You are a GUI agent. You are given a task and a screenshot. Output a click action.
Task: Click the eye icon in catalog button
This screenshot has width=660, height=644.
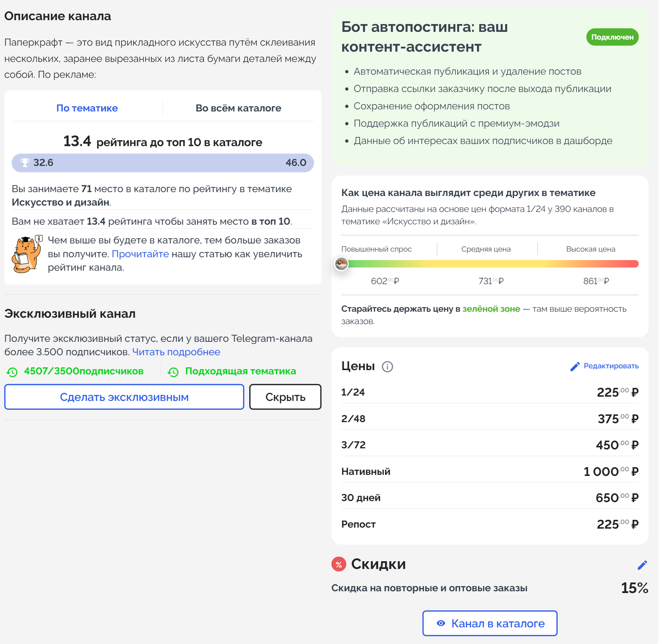click(x=441, y=623)
